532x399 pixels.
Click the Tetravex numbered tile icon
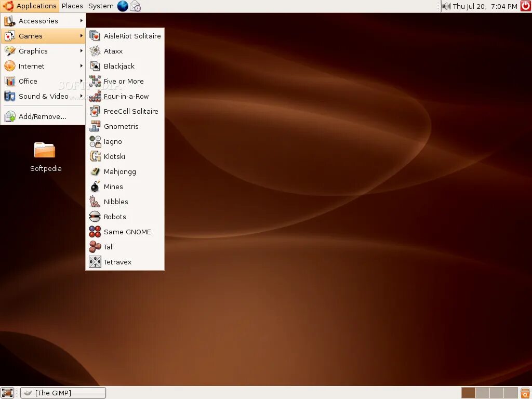coord(95,262)
